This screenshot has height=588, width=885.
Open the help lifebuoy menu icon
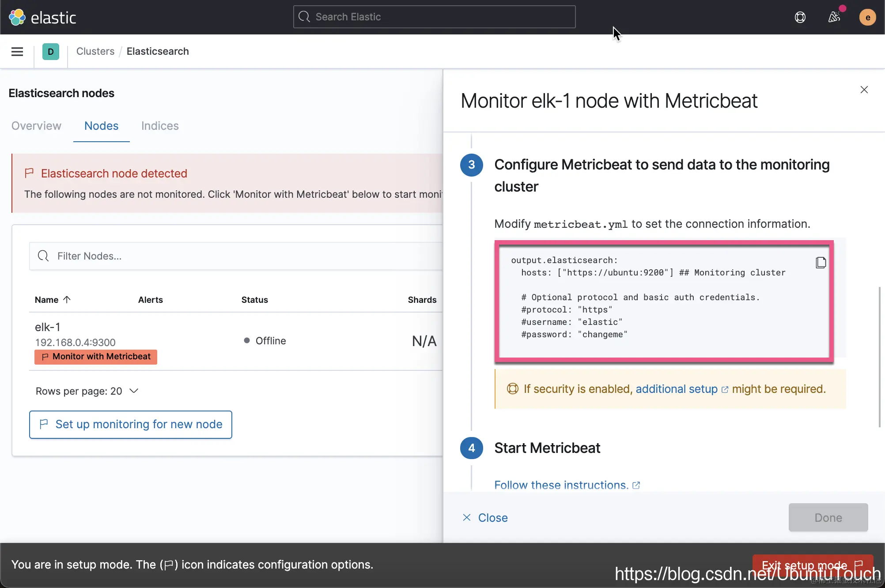pyautogui.click(x=800, y=17)
